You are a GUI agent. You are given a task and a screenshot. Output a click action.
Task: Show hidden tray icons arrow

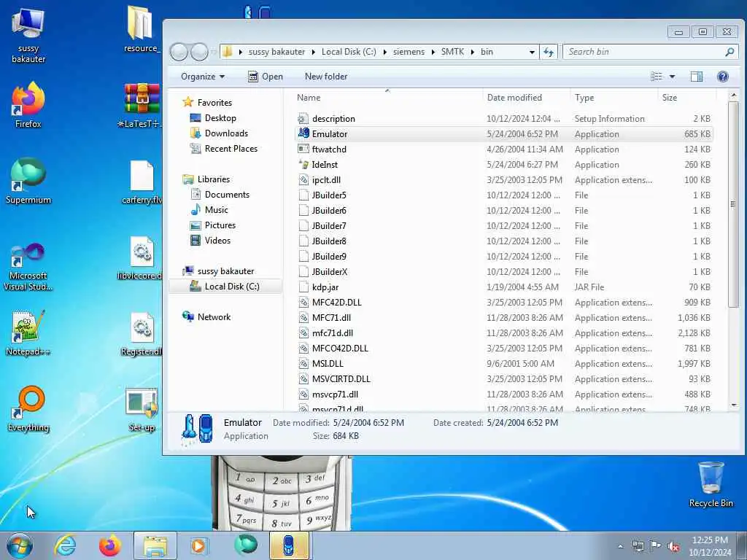click(620, 547)
